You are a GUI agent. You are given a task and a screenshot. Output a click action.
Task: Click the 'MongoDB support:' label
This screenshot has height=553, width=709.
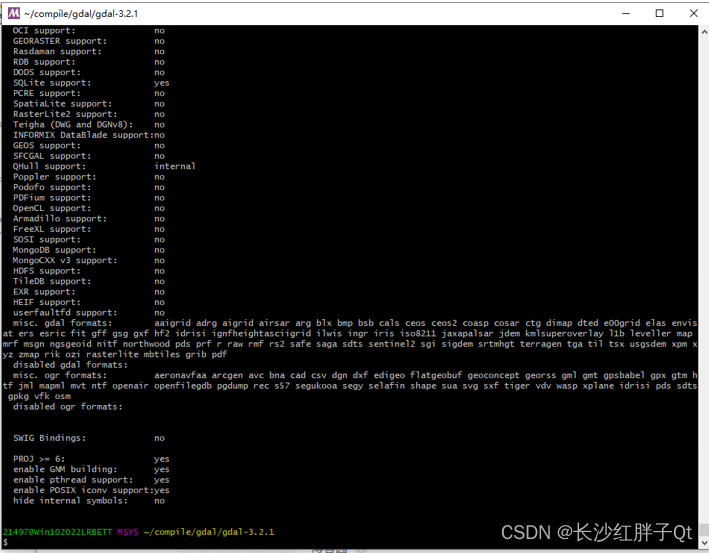(54, 250)
